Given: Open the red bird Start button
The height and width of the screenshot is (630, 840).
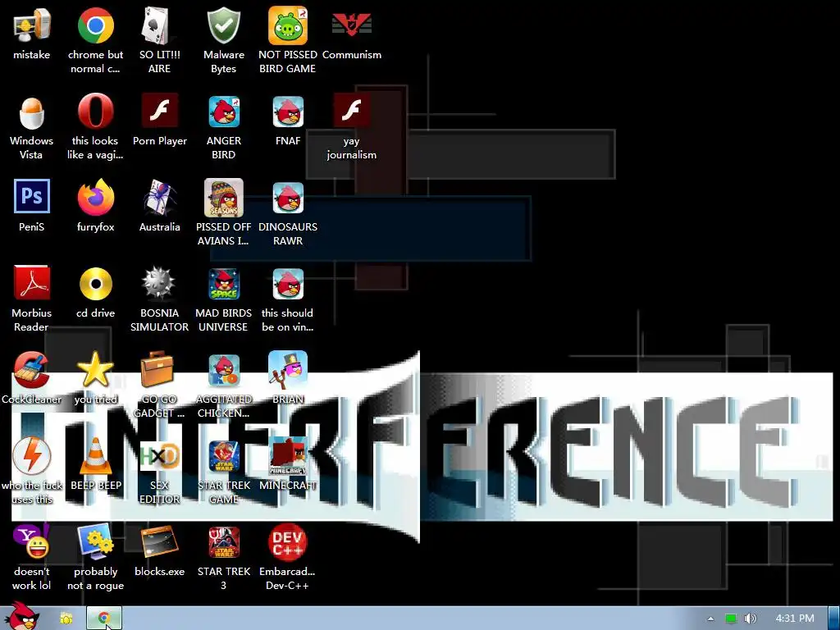Looking at the screenshot, I should [x=21, y=617].
